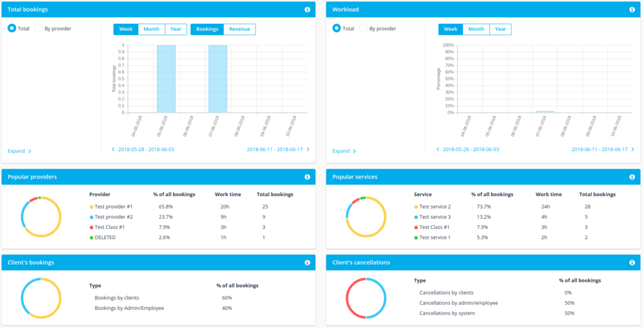The width and height of the screenshot is (644, 328).
Task: Go to next week 2018-06-11 in Workload
Action: (x=601, y=149)
